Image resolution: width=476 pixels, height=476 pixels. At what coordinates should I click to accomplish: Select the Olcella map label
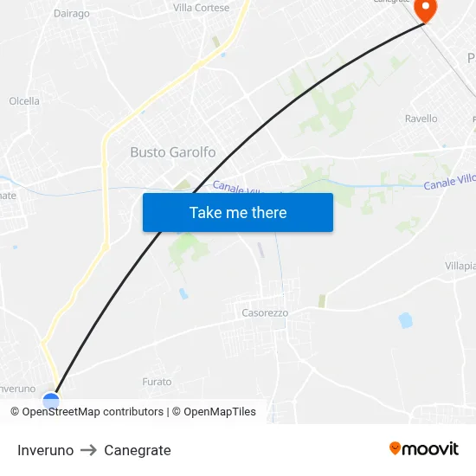[x=24, y=100]
